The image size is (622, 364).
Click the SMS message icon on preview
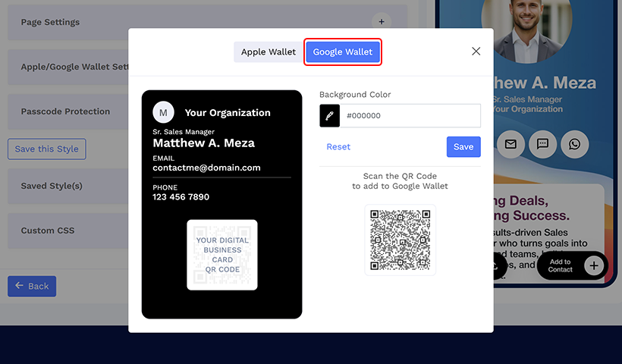coord(542,144)
